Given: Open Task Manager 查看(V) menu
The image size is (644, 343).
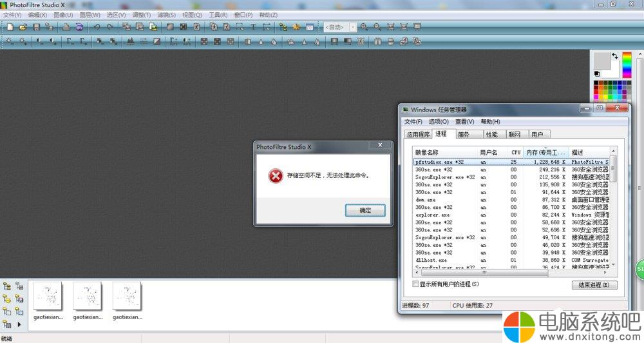Looking at the screenshot, I should point(464,122).
